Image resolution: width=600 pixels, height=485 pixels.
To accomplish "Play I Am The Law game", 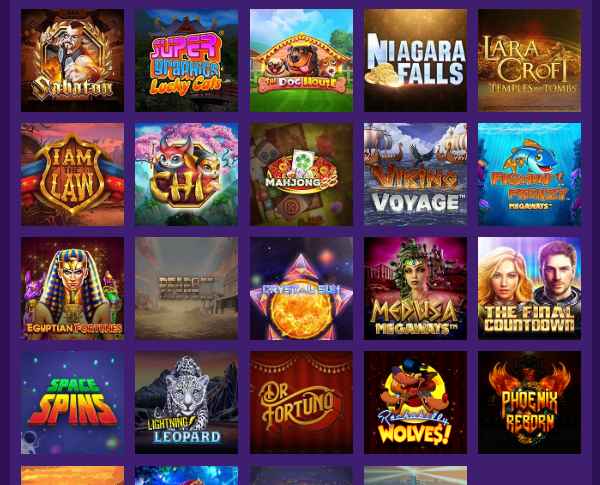I will coord(72,174).
